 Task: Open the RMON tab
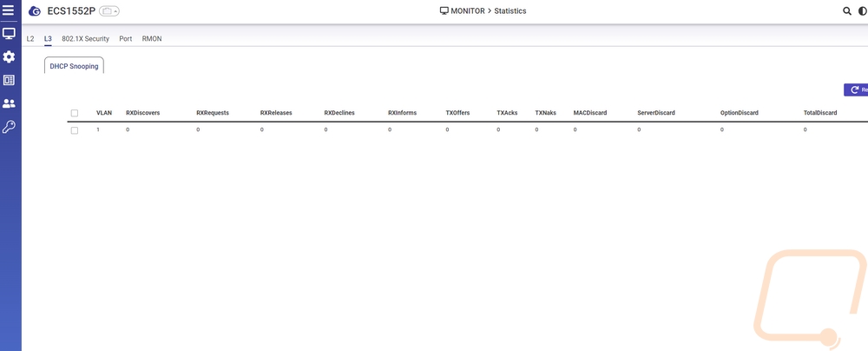coord(152,39)
